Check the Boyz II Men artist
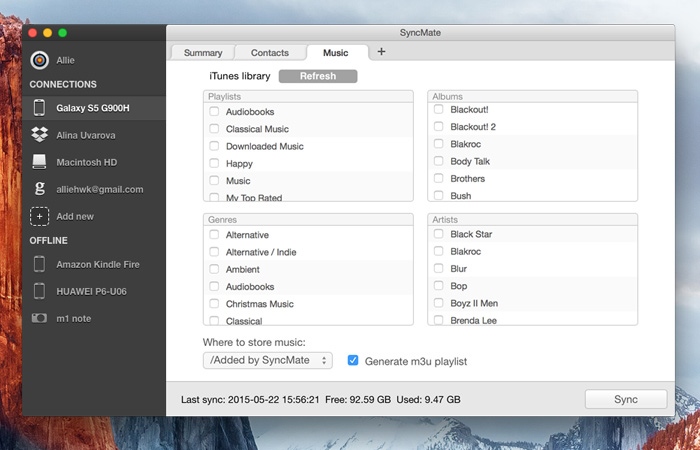This screenshot has width=700, height=450. (x=439, y=303)
